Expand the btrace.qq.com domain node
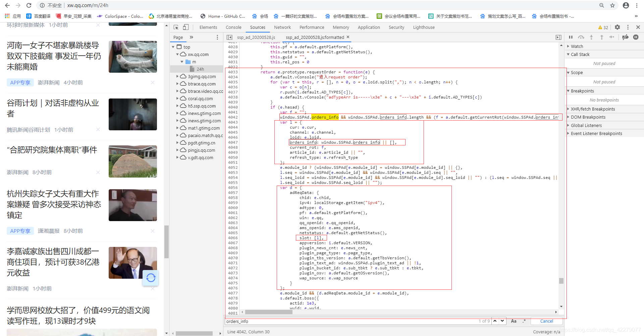 (177, 84)
